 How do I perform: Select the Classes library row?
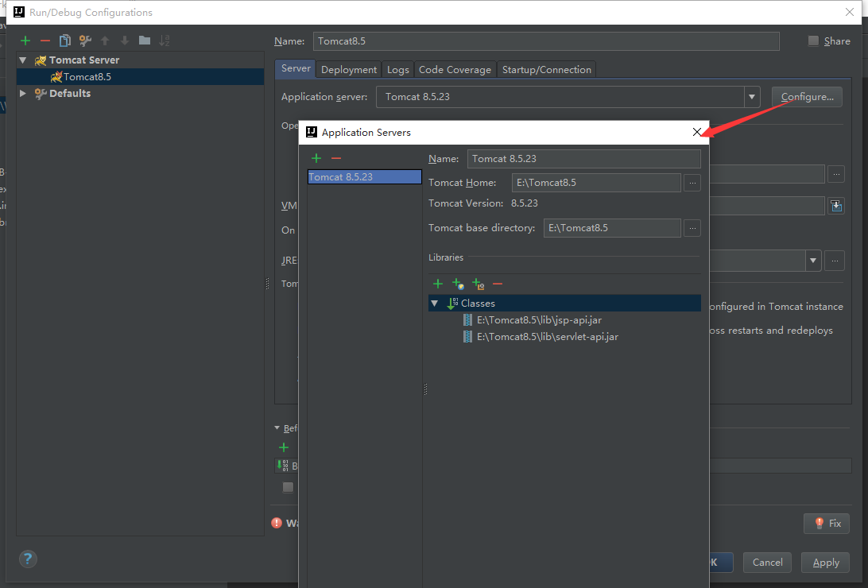point(564,303)
